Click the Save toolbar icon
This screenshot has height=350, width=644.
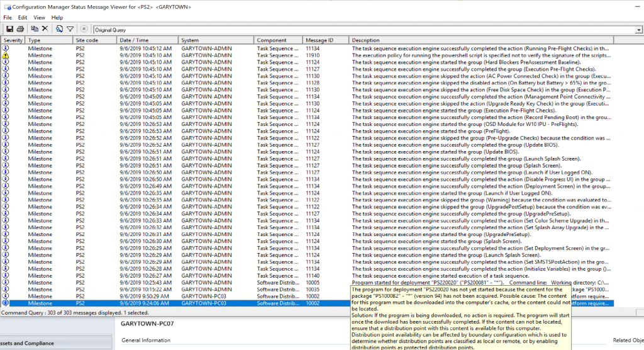(9, 29)
